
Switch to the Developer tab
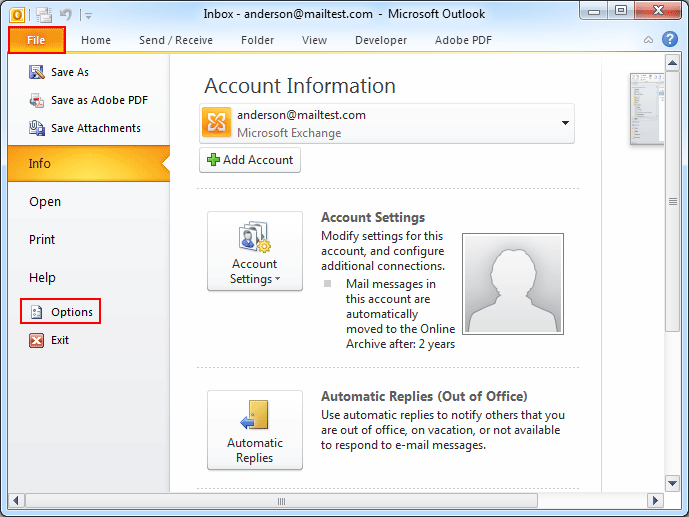(381, 40)
